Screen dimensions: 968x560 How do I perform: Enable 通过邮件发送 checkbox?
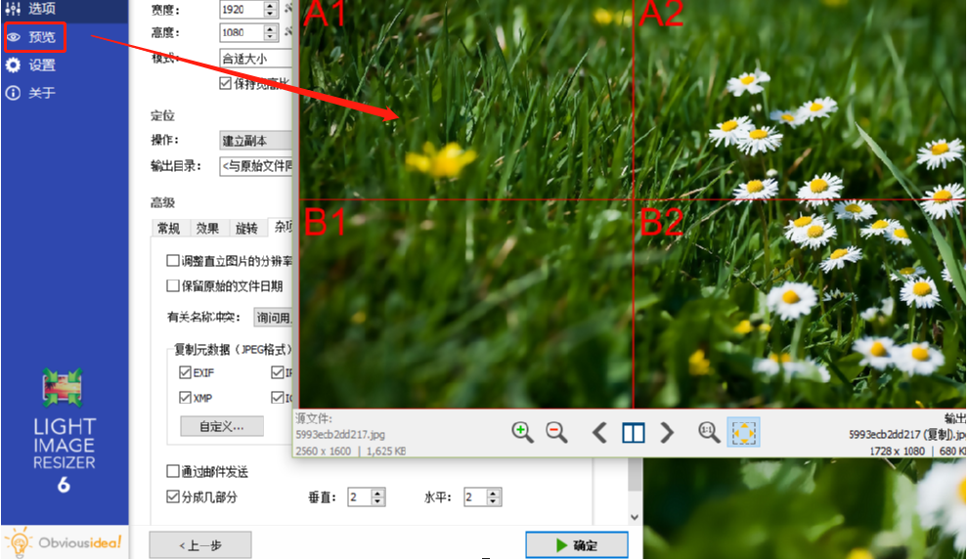[x=173, y=472]
